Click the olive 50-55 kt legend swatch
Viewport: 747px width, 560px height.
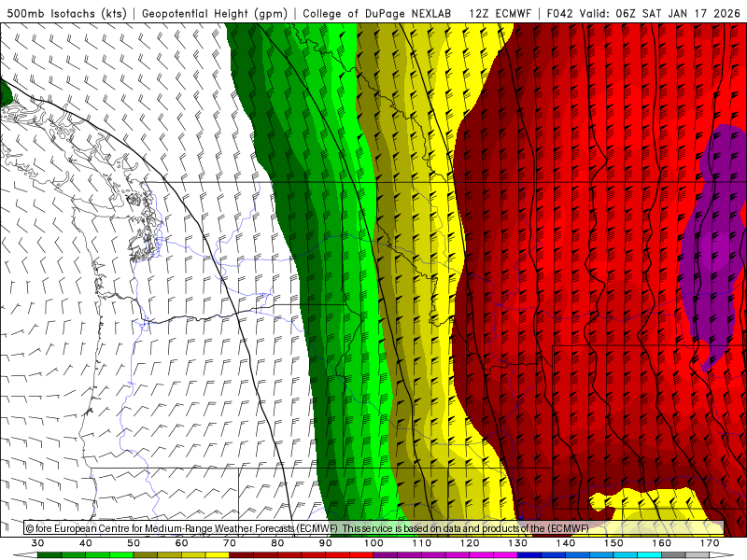(146, 555)
